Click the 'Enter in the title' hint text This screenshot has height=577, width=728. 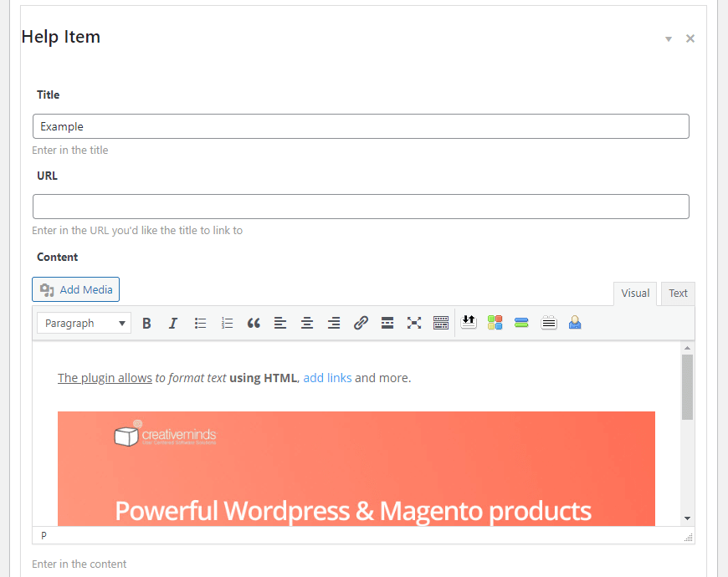pyautogui.click(x=70, y=151)
